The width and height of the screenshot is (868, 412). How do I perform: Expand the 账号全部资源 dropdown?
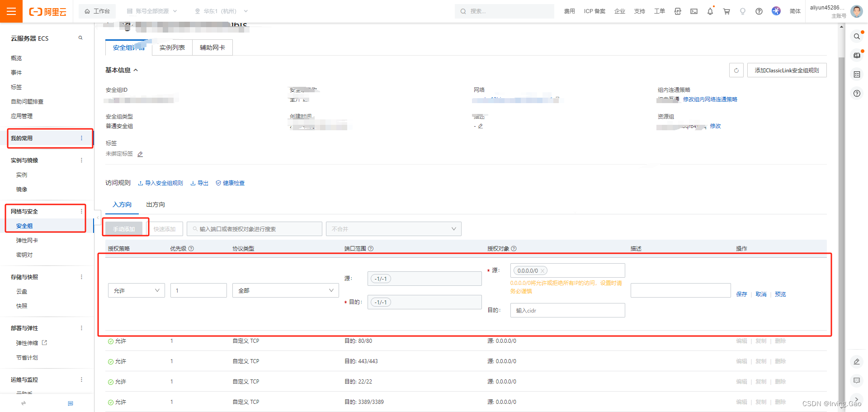point(152,11)
